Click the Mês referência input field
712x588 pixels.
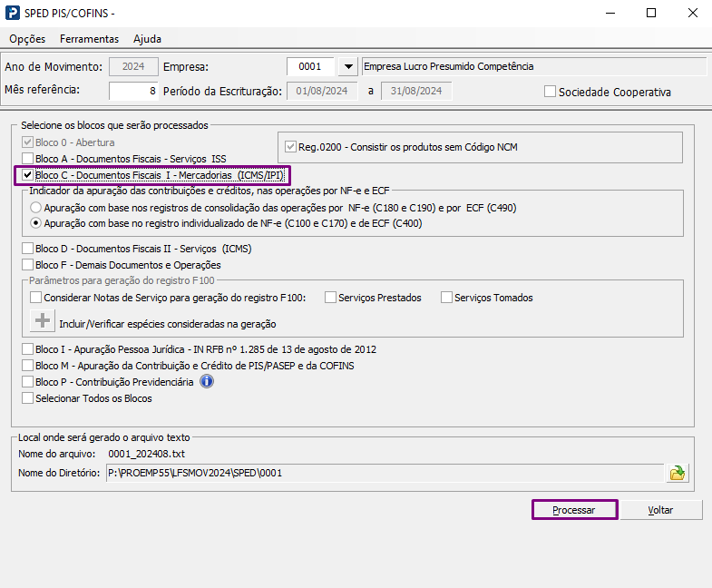click(133, 91)
